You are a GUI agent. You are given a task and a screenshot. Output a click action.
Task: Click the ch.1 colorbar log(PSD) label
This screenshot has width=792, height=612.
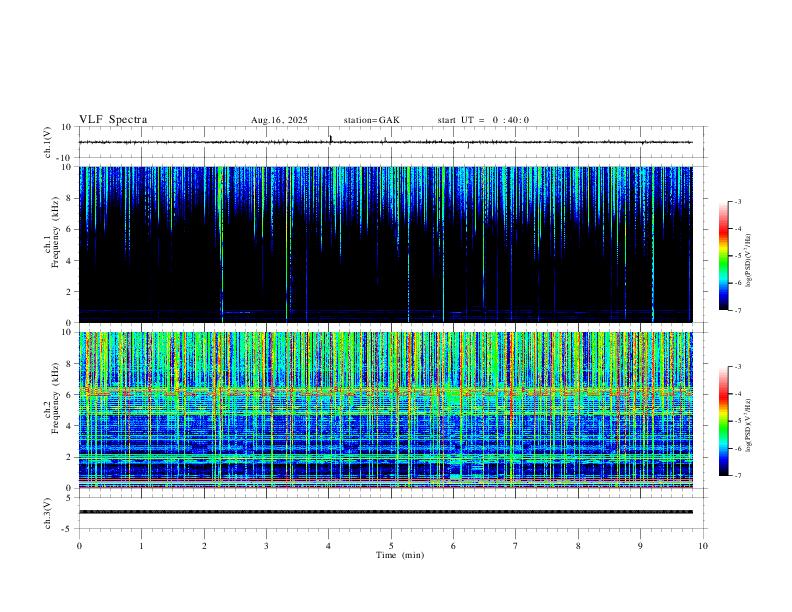tap(749, 260)
